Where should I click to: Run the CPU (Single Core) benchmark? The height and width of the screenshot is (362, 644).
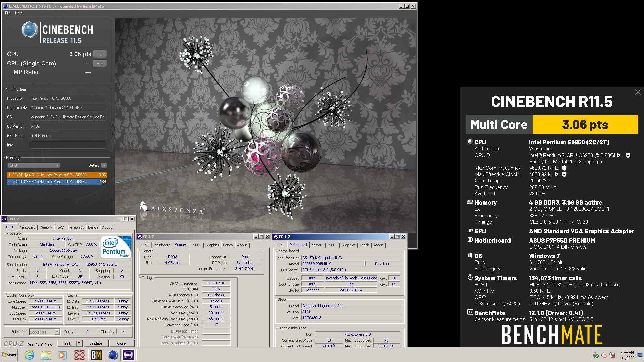click(x=100, y=64)
